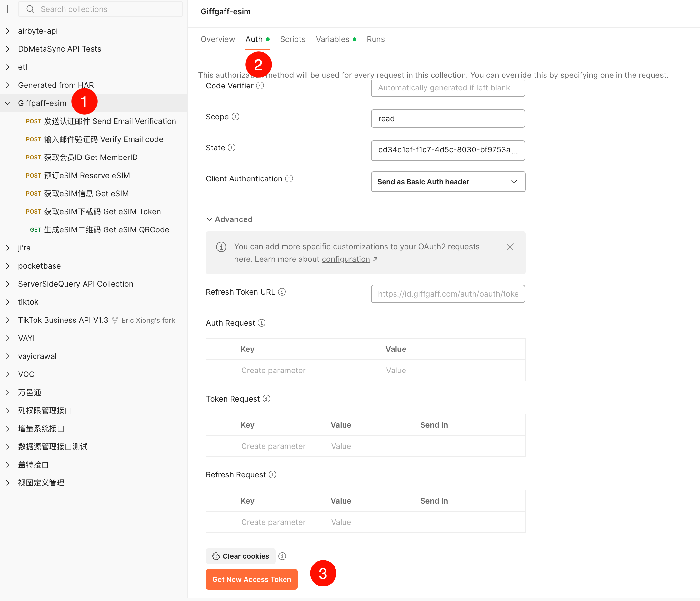Collapse the Giffgaff-esim collection
Image resolution: width=700 pixels, height=601 pixels.
[x=8, y=103]
